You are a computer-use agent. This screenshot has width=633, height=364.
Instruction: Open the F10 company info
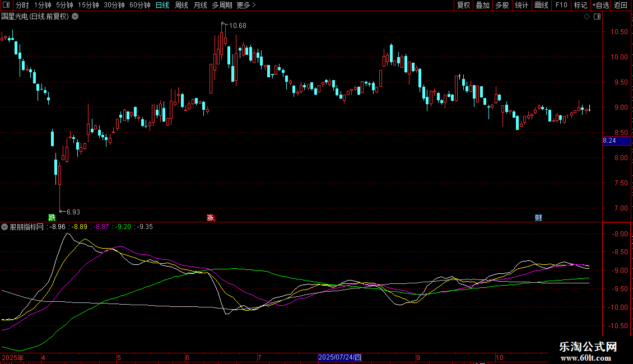click(x=561, y=6)
